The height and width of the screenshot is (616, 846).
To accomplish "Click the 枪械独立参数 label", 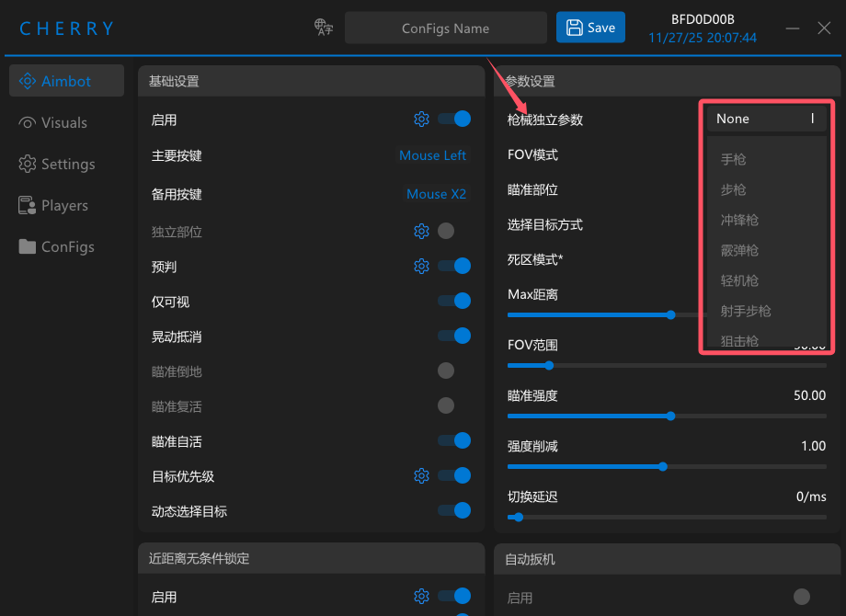I will tap(545, 120).
